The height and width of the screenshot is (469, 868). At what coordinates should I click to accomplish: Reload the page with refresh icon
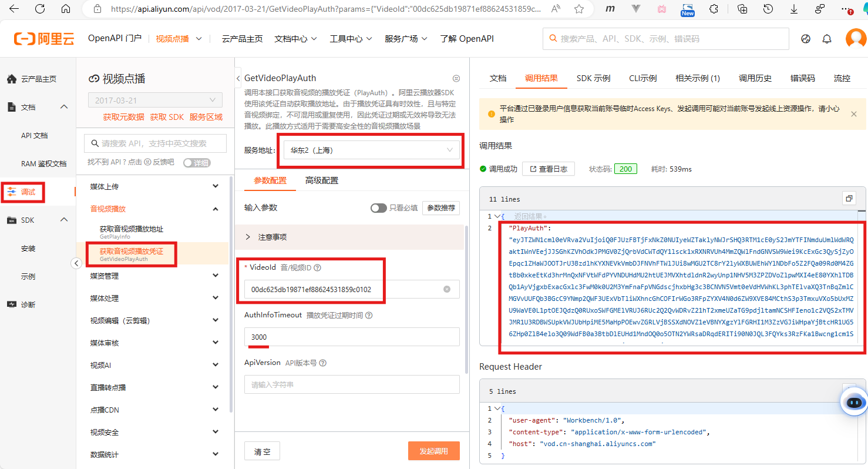(40, 9)
